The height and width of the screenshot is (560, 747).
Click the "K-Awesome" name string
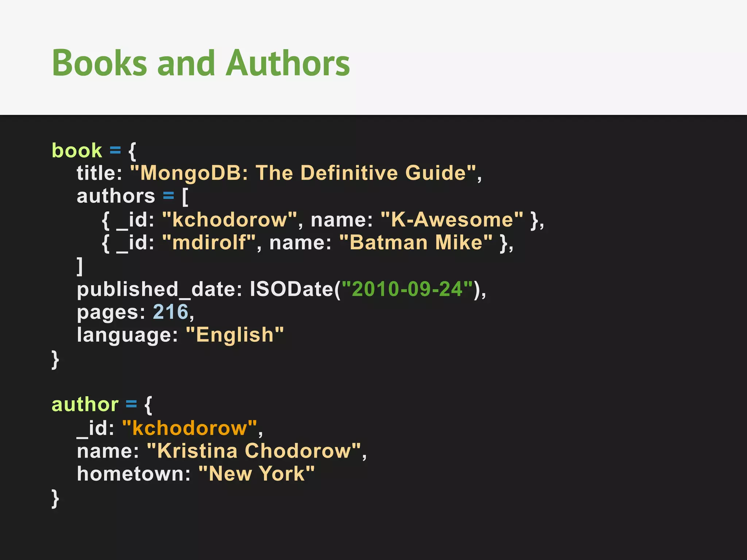452,219
